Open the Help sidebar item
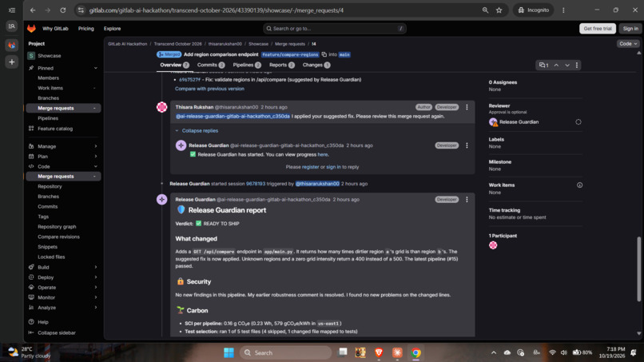 point(42,322)
